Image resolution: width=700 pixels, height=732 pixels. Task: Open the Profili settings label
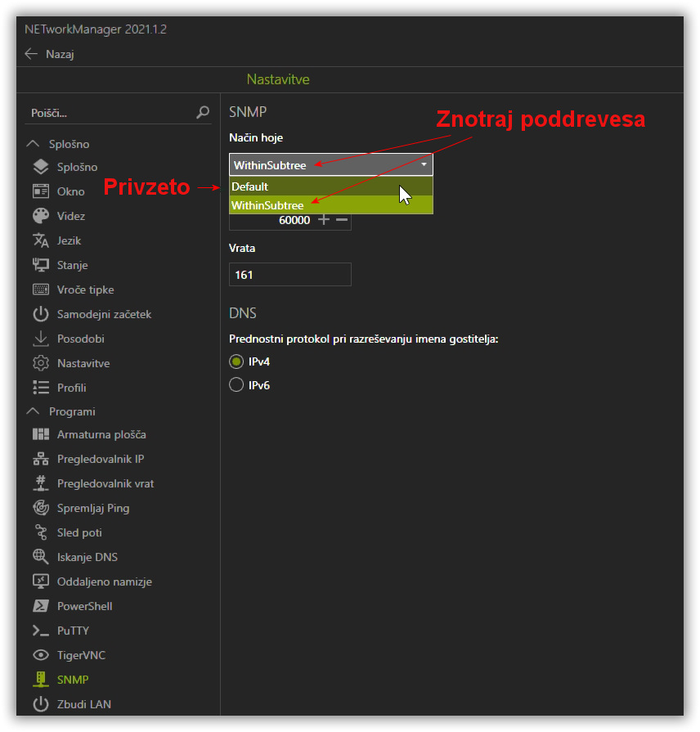72,388
